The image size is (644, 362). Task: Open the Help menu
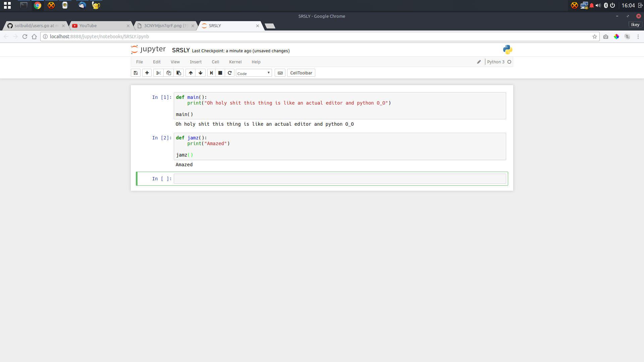click(256, 62)
